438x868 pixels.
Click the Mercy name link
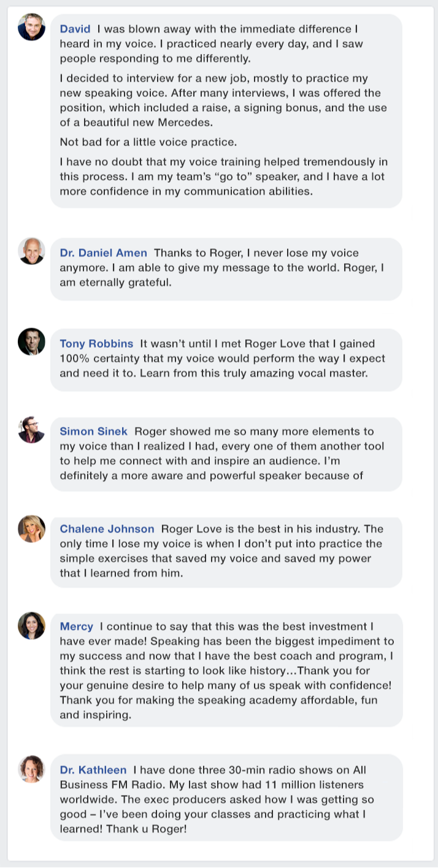pyautogui.click(x=77, y=626)
